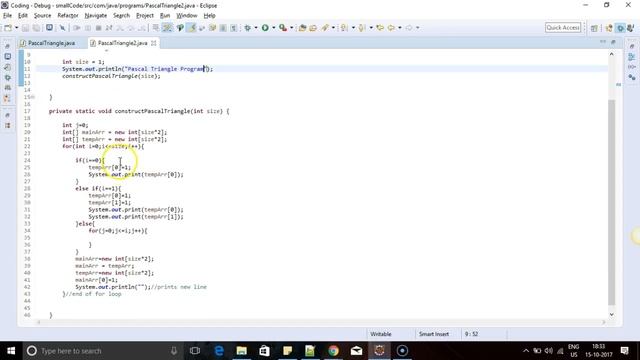Open the Back history dropdown arrow
Image resolution: width=640 pixels, height=360 pixels.
point(400,28)
